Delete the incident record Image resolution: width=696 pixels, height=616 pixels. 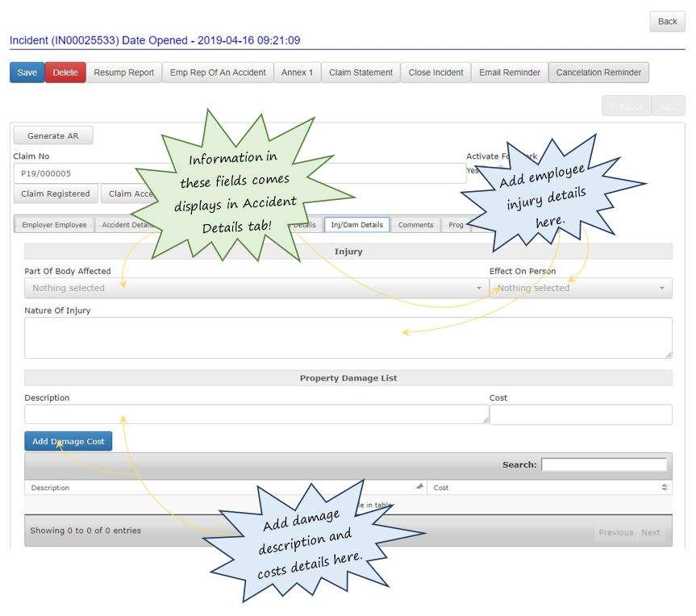click(x=63, y=72)
